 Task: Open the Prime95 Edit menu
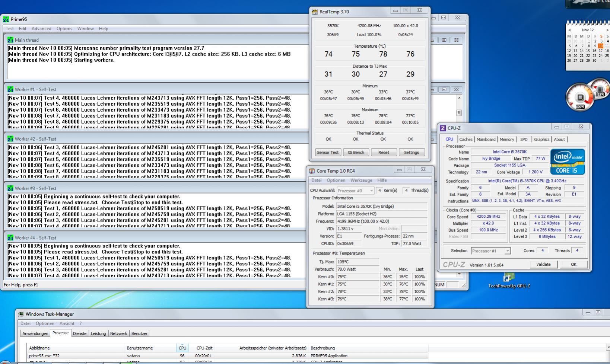pos(23,29)
